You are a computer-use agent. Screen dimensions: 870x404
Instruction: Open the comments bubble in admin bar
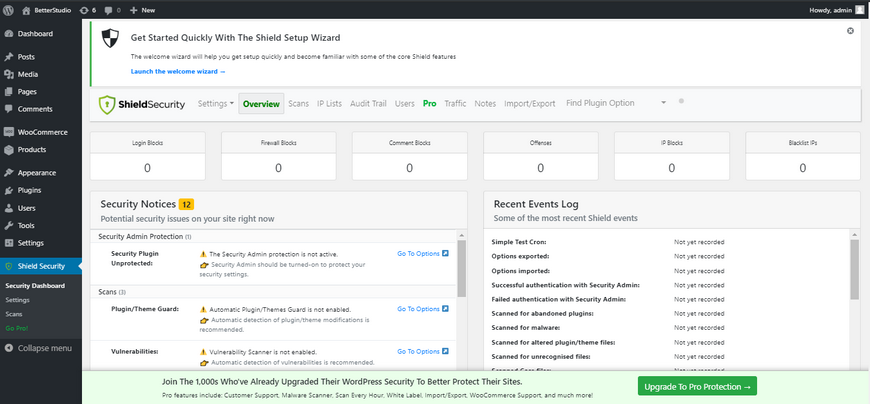coord(112,10)
